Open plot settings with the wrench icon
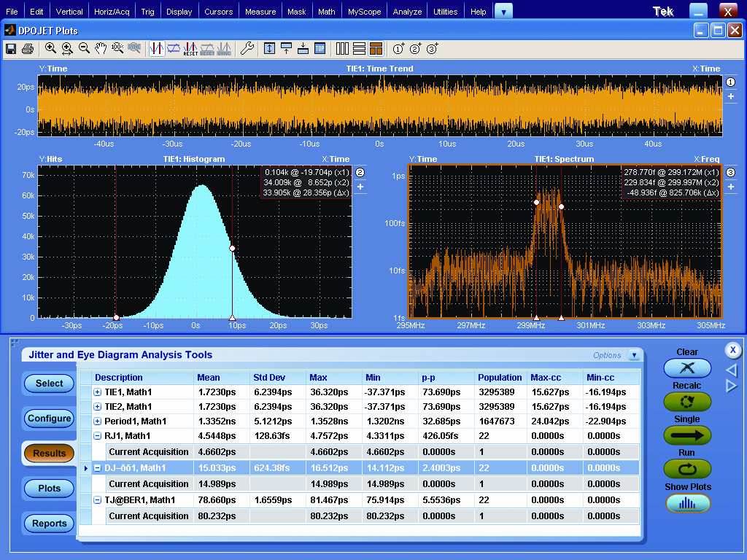Viewport: 747px width, 560px height. click(248, 48)
